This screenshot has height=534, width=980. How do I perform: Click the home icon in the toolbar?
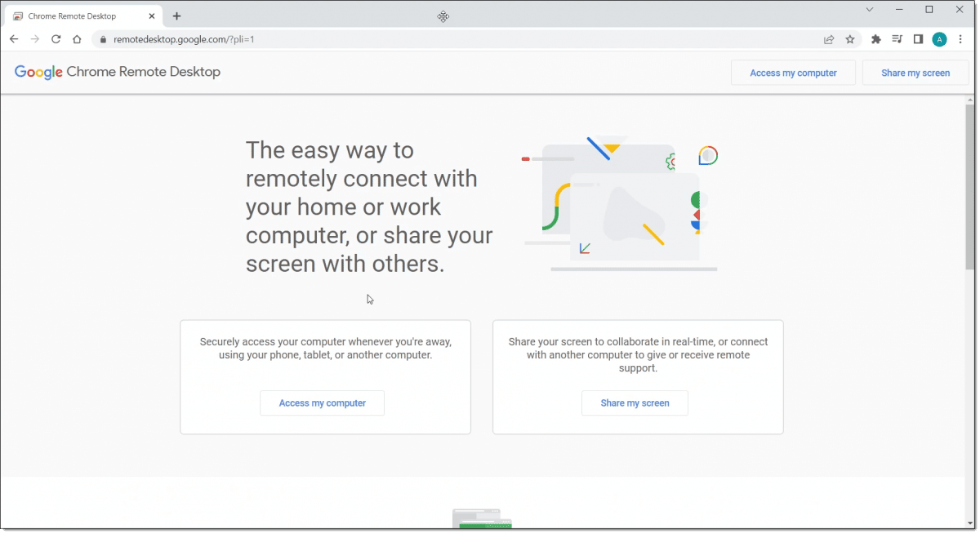[77, 38]
